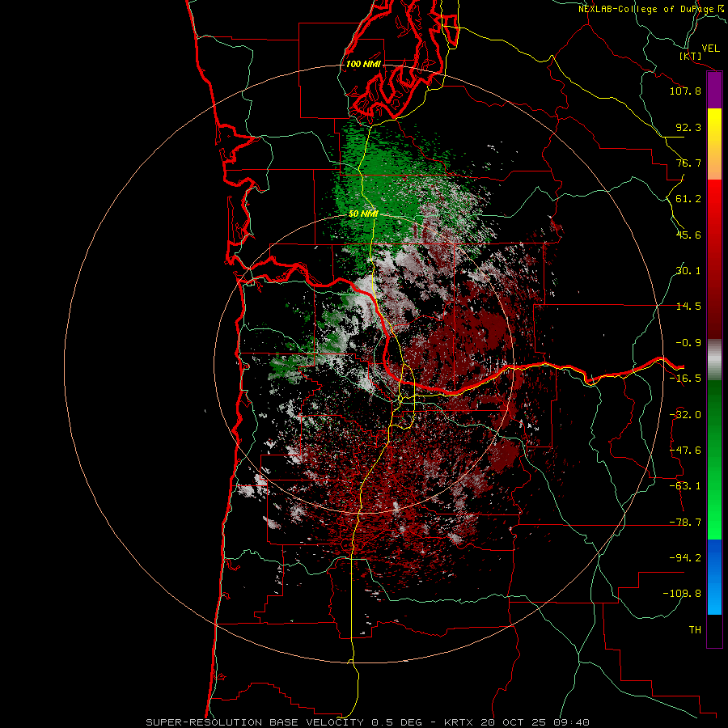728x728 pixels.
Task: Click the "100 NMI" range ring label
Action: (x=363, y=64)
